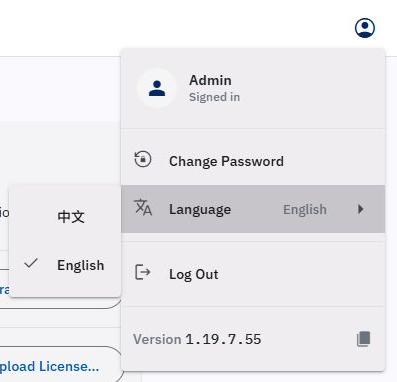Image resolution: width=397 pixels, height=382 pixels.
Task: Click the Language translate icon
Action: click(x=143, y=207)
